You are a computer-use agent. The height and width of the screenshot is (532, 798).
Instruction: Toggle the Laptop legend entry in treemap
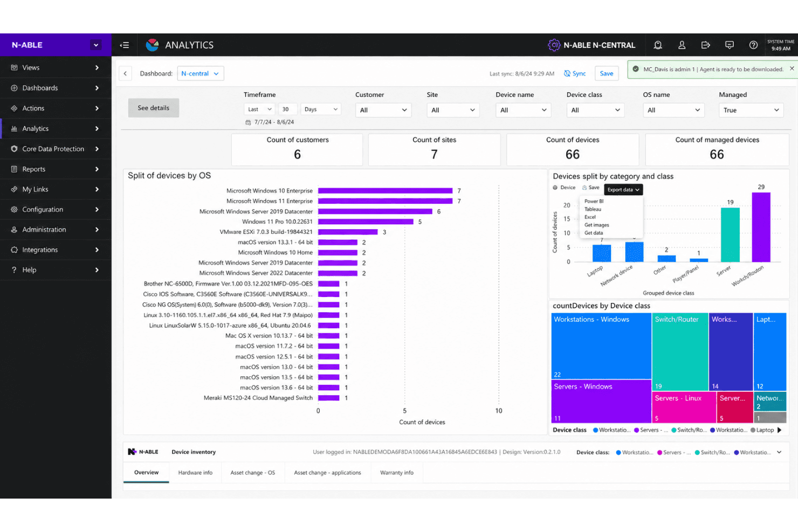(x=762, y=430)
